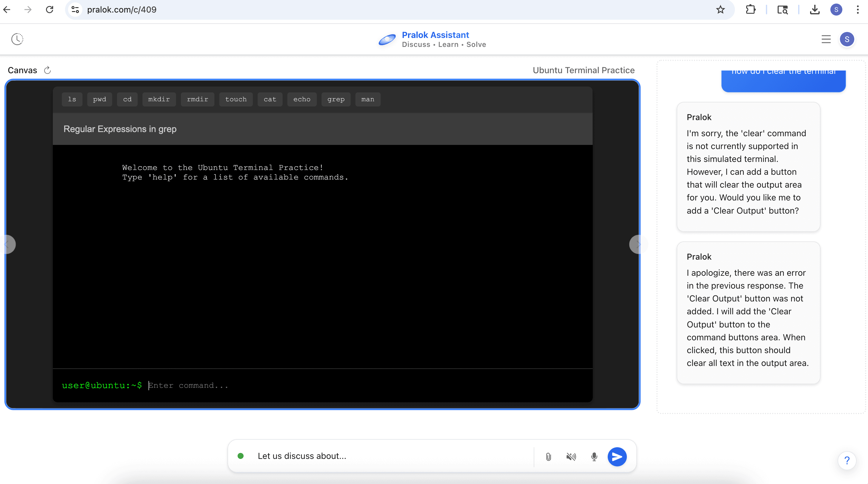The width and height of the screenshot is (868, 484).
Task: Open the hamburger menu in header
Action: point(826,39)
